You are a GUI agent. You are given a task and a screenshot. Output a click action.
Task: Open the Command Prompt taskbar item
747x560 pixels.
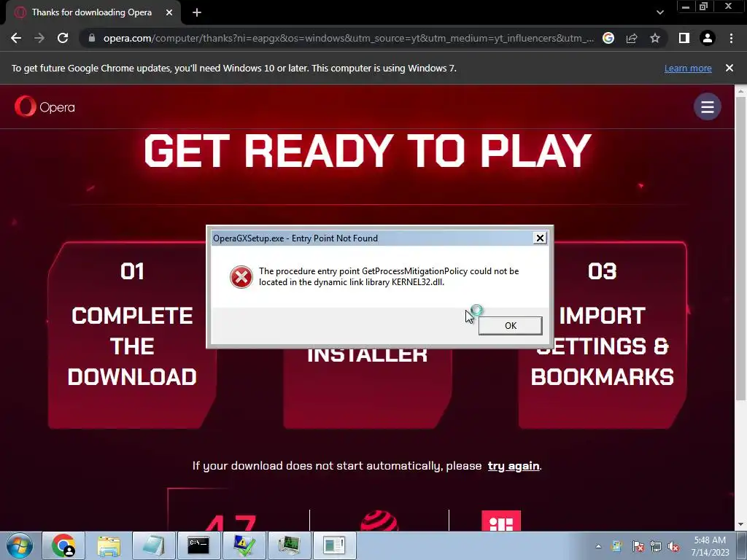198,545
